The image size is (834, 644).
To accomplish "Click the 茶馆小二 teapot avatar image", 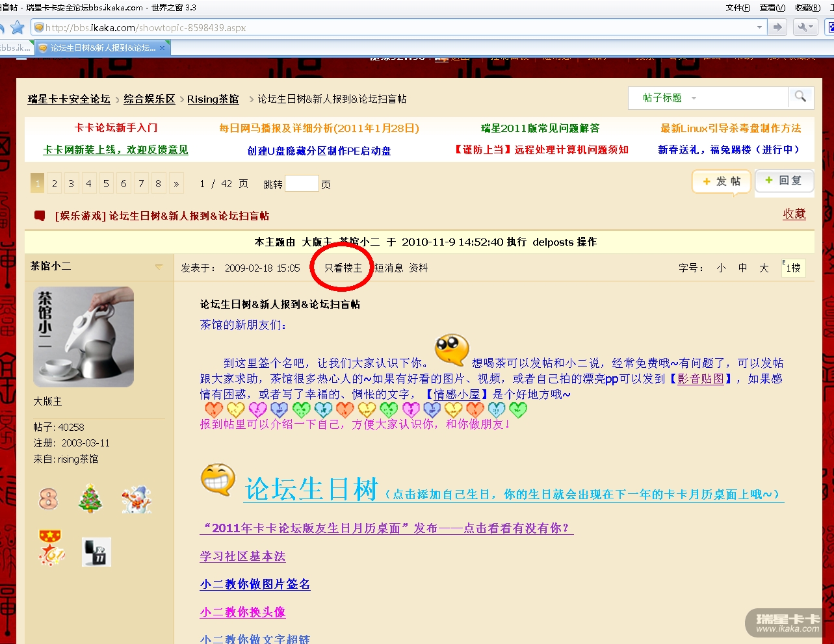I will tap(83, 337).
